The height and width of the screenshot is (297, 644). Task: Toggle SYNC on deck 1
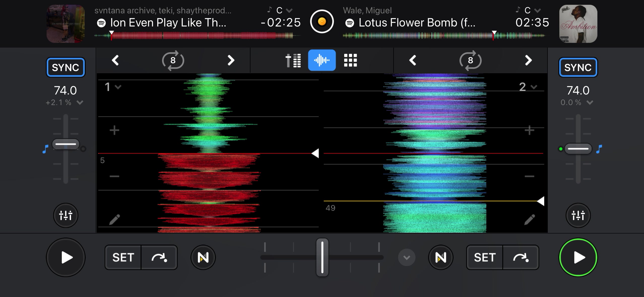pos(66,67)
